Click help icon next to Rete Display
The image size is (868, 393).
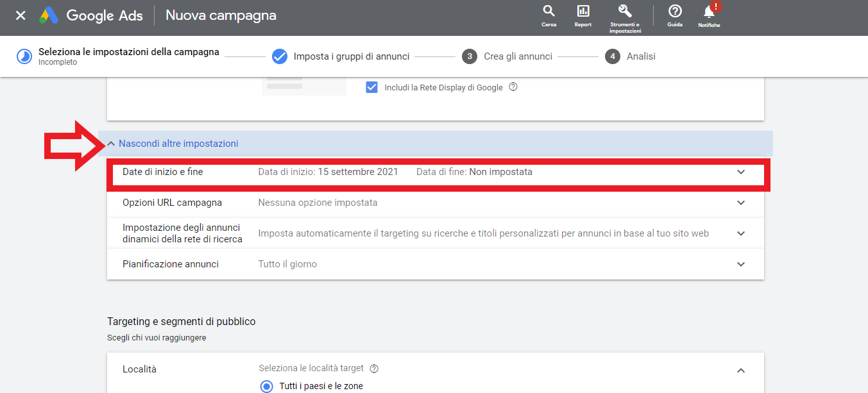(x=513, y=87)
